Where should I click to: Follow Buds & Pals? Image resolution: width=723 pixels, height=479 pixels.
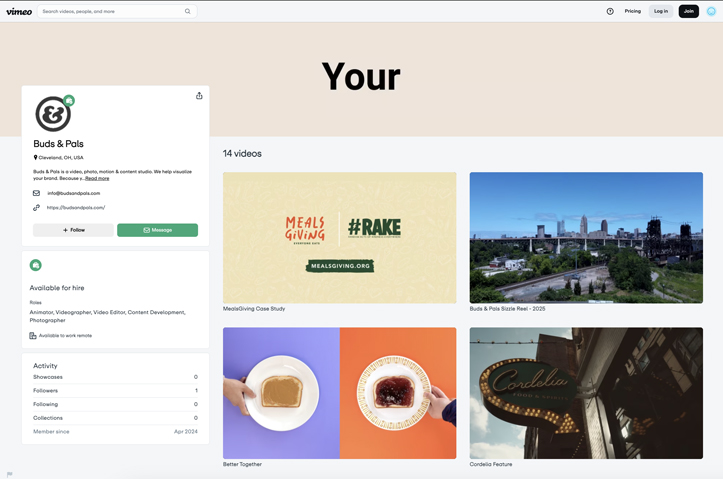73,230
